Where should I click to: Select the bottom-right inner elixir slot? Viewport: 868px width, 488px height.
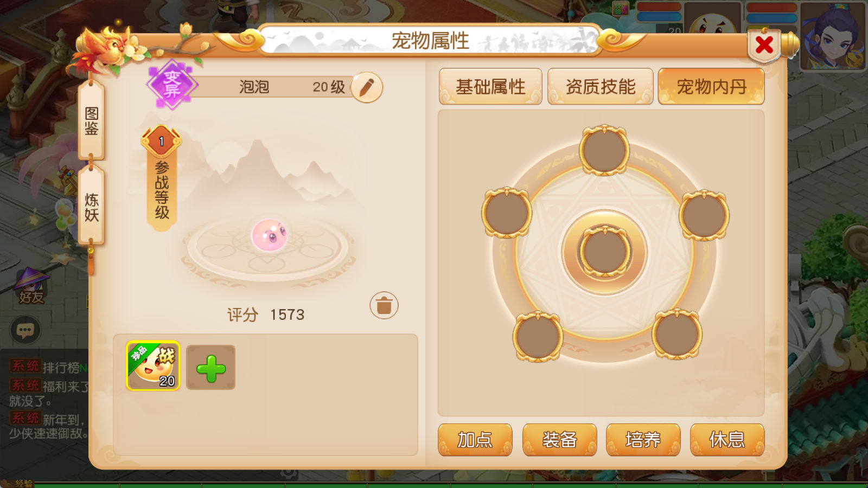pyautogui.click(x=676, y=333)
